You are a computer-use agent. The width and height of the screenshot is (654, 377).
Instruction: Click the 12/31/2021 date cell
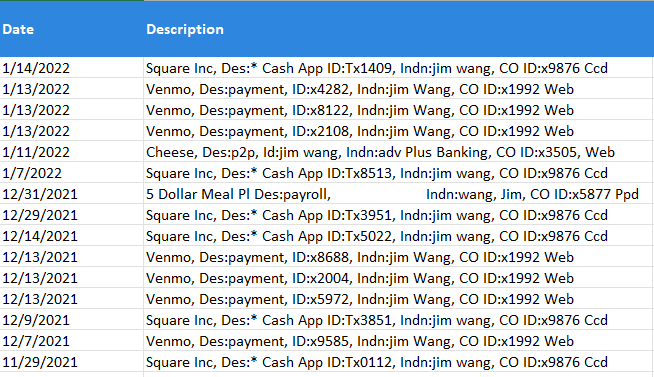click(x=71, y=194)
